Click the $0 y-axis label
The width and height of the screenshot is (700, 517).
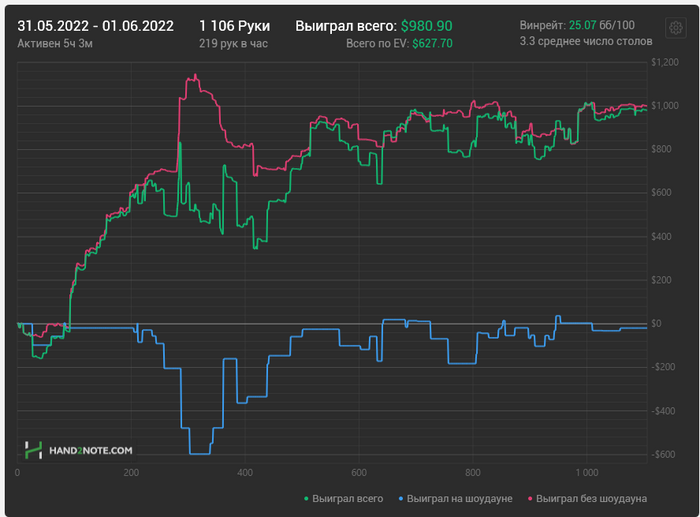click(656, 324)
